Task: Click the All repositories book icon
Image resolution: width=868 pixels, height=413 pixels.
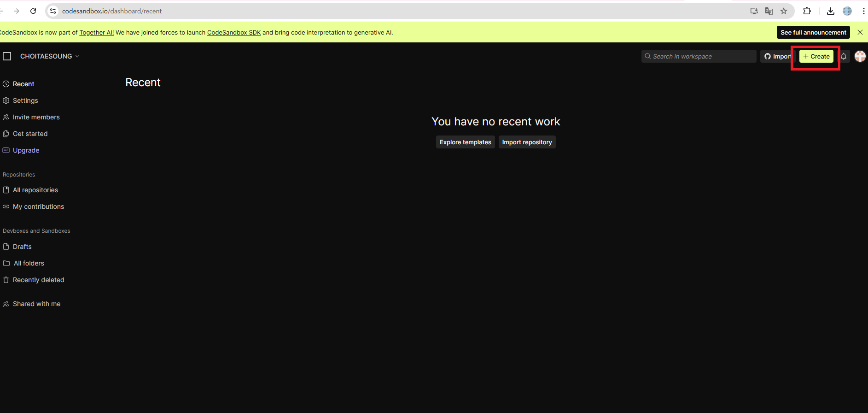Action: tap(6, 190)
